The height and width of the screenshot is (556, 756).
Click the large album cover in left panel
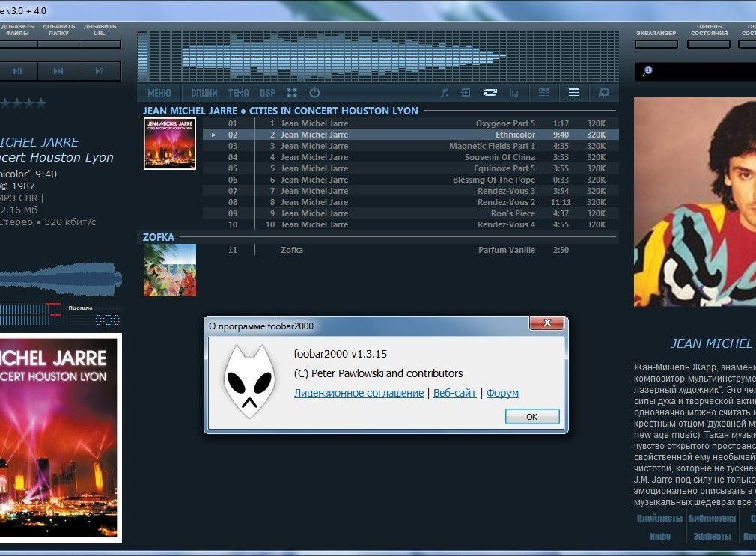click(x=60, y=438)
